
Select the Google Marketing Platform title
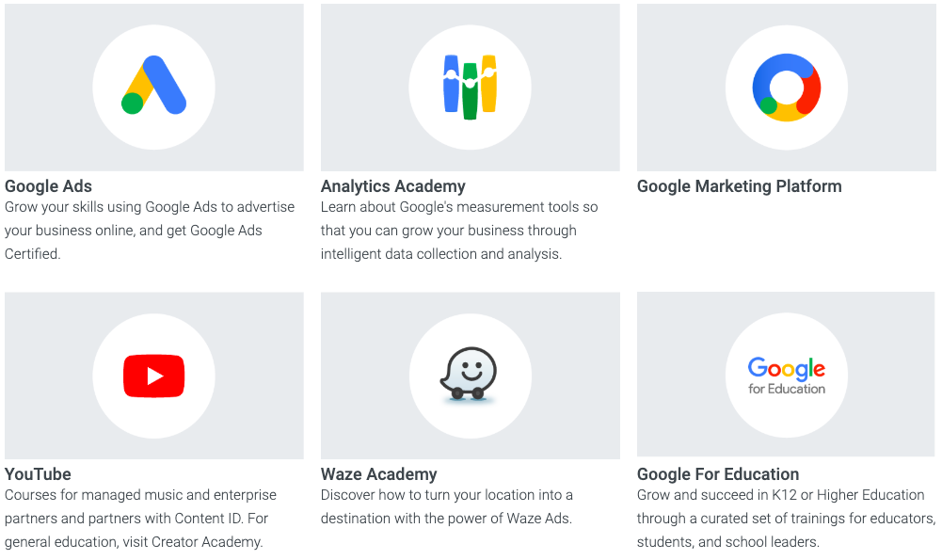coord(740,186)
